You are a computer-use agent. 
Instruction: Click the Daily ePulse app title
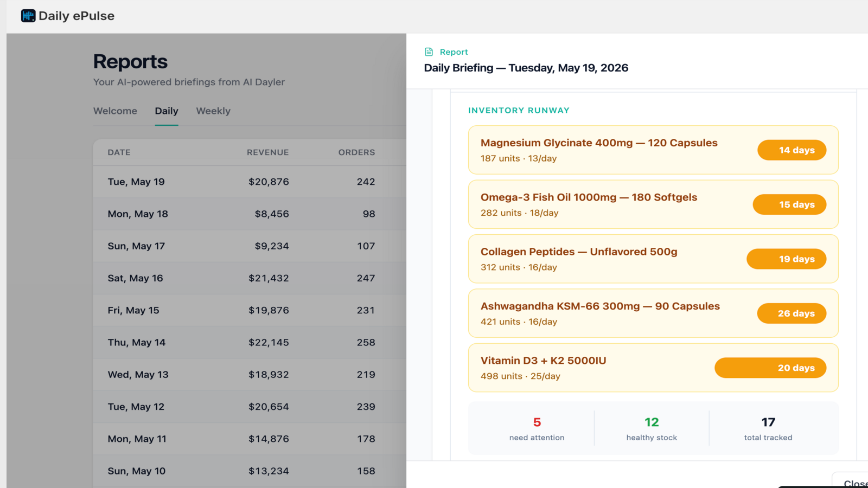coord(76,16)
